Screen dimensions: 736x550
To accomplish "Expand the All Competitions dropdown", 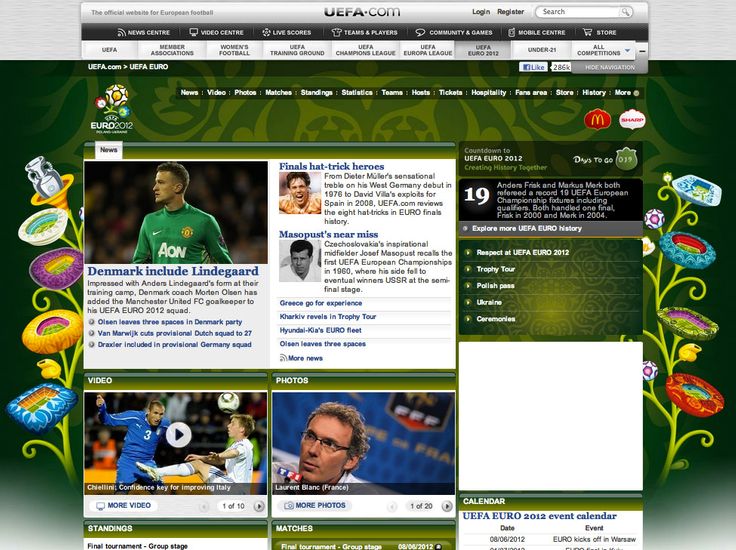I will [628, 50].
